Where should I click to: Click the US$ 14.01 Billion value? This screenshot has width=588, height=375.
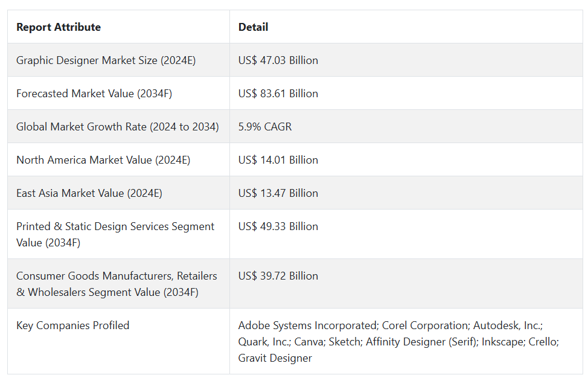(278, 160)
